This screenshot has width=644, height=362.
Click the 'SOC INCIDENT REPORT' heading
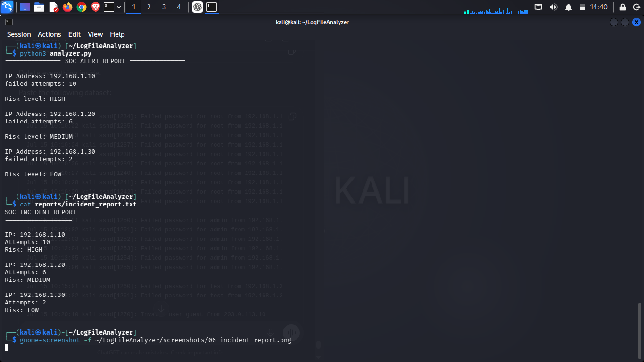(x=41, y=212)
